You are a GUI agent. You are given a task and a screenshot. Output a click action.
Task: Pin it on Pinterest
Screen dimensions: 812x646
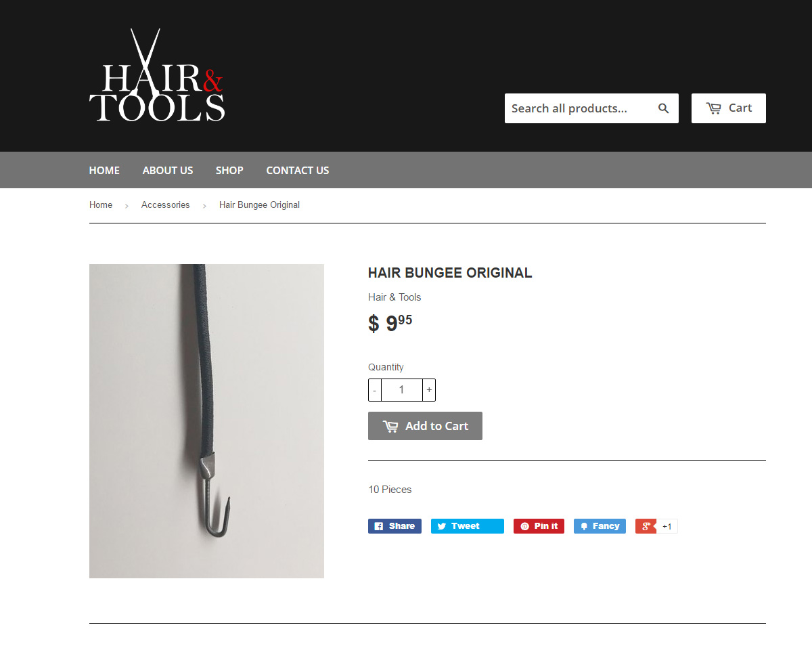(539, 526)
